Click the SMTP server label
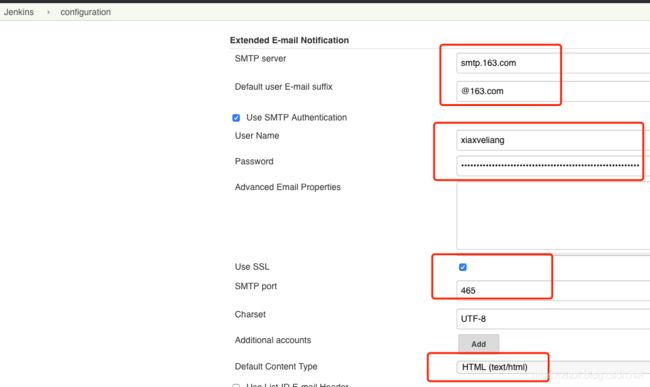The image size is (650, 387). click(260, 58)
